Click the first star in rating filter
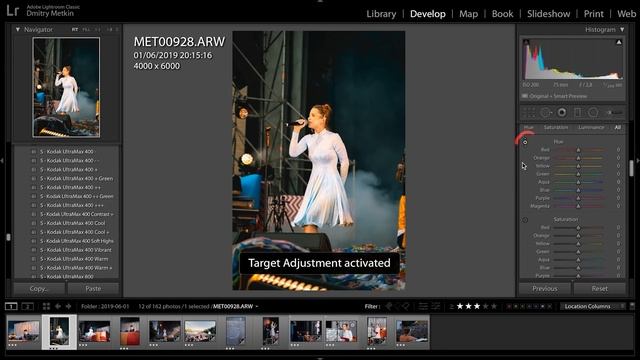 tap(460, 306)
